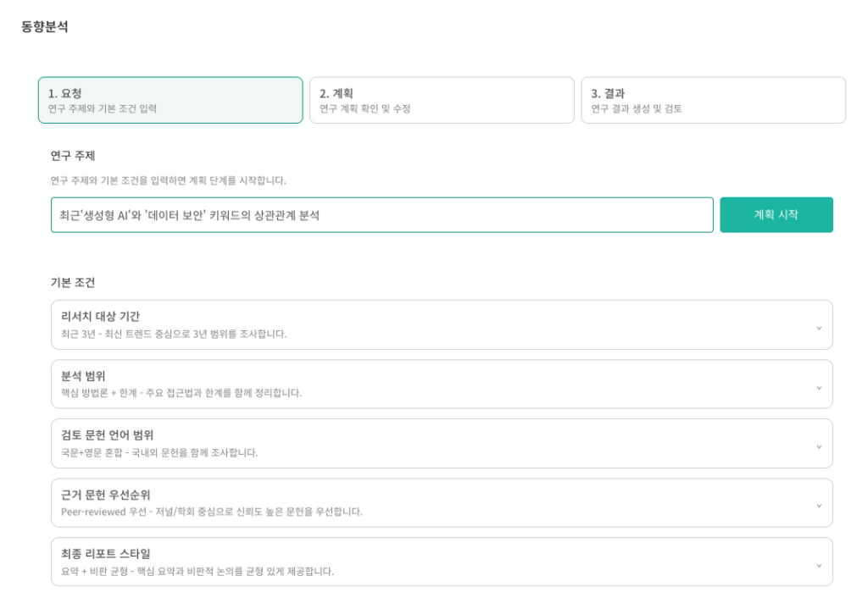Select the 1. 요청 step tab
Viewport: 868px width, 609px height.
[x=170, y=101]
